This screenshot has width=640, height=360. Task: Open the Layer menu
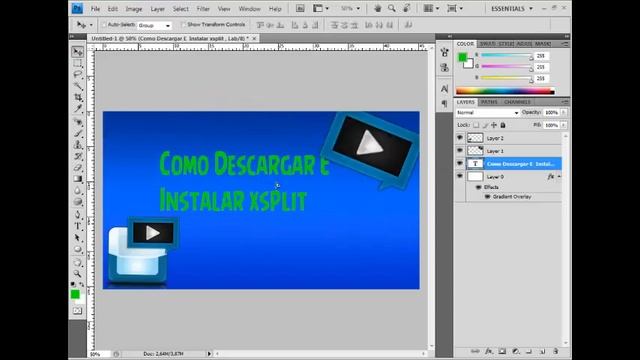(157, 9)
